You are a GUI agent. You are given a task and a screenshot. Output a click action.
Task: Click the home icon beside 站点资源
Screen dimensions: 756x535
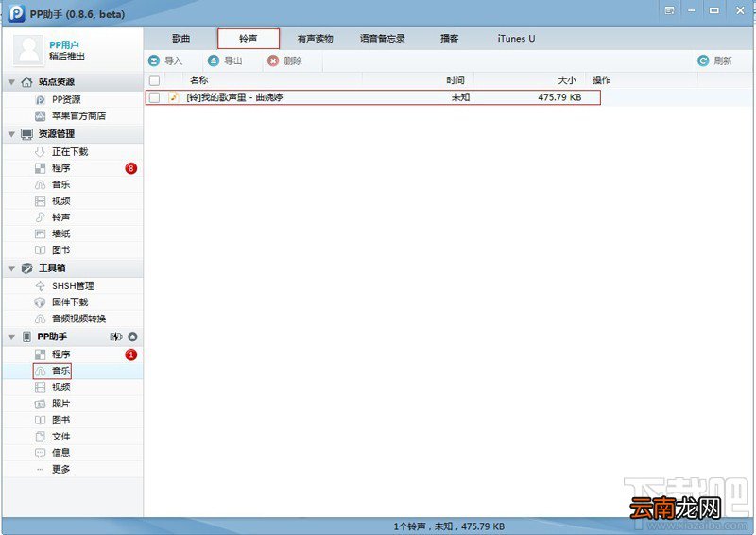(27, 81)
